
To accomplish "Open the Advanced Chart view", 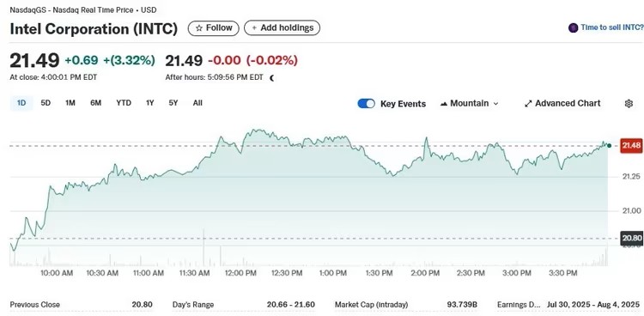I will [x=562, y=104].
